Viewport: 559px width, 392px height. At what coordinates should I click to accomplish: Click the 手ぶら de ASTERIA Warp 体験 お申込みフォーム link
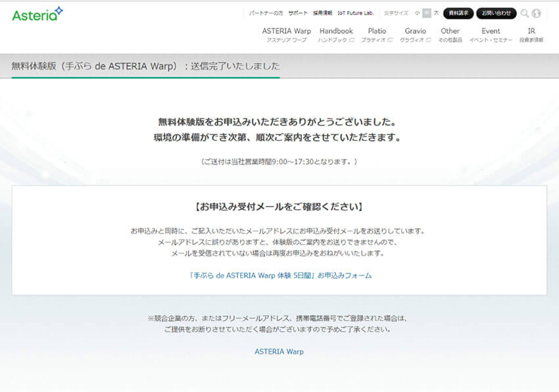tap(280, 276)
